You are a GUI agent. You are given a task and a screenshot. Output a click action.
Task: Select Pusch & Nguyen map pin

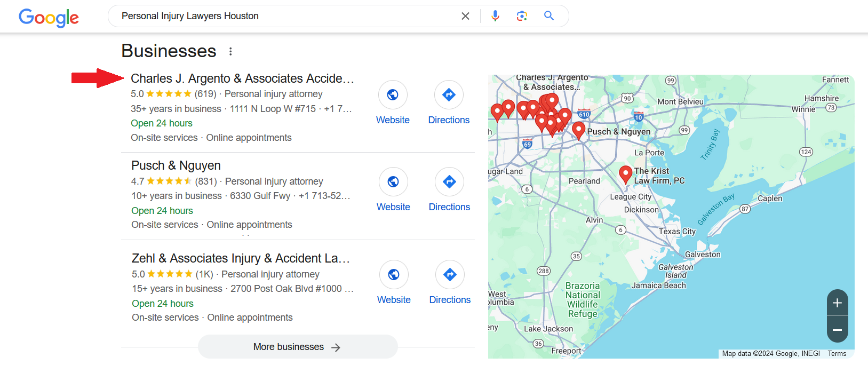click(578, 130)
